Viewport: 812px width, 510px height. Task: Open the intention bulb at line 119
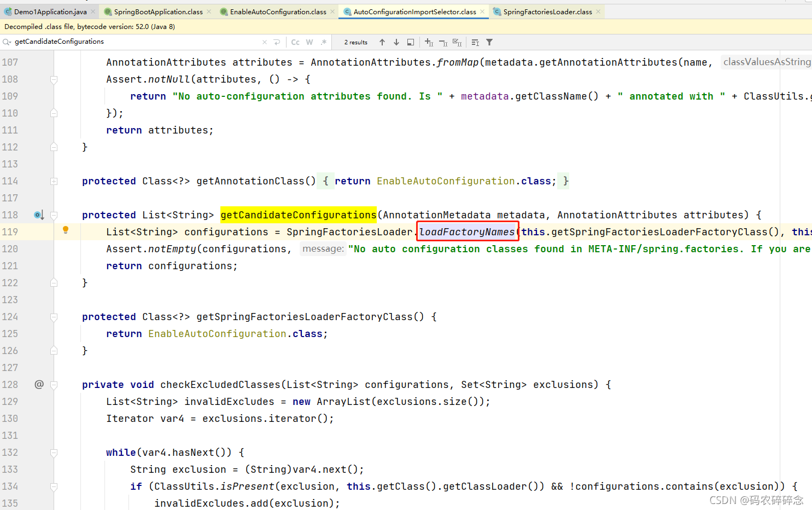coord(66,230)
